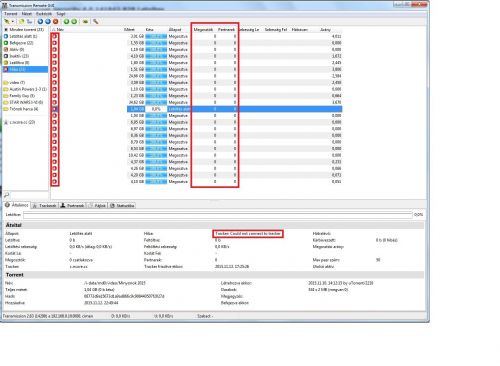500x366 pixels.
Task: Click the Tracker could not connect error text
Action: click(248, 234)
